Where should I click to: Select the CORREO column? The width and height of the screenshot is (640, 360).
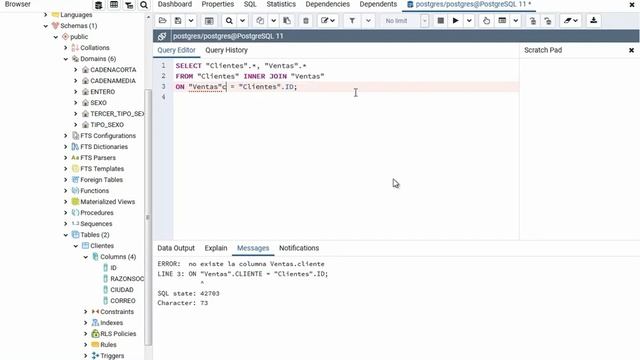tap(123, 301)
